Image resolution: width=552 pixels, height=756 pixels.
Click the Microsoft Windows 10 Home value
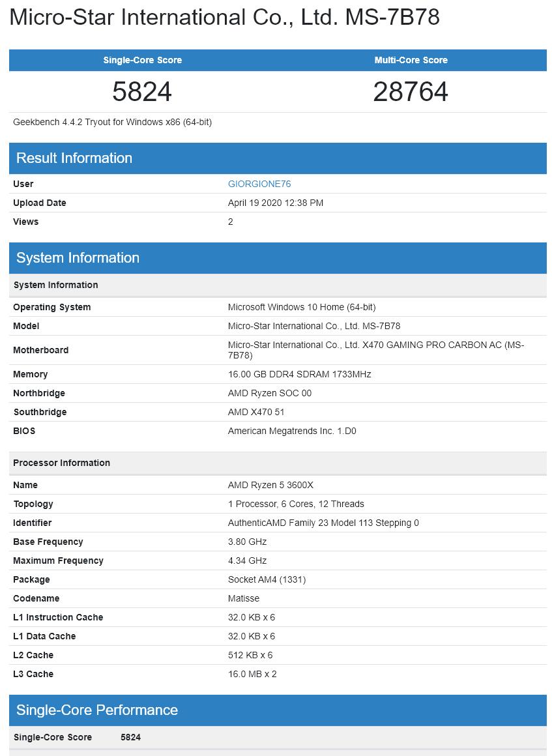(301, 307)
